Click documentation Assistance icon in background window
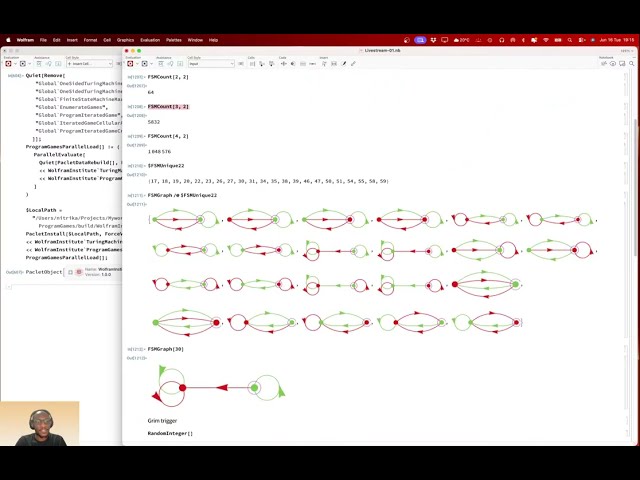Image resolution: width=640 pixels, height=480 pixels. pyautogui.click(x=39, y=64)
